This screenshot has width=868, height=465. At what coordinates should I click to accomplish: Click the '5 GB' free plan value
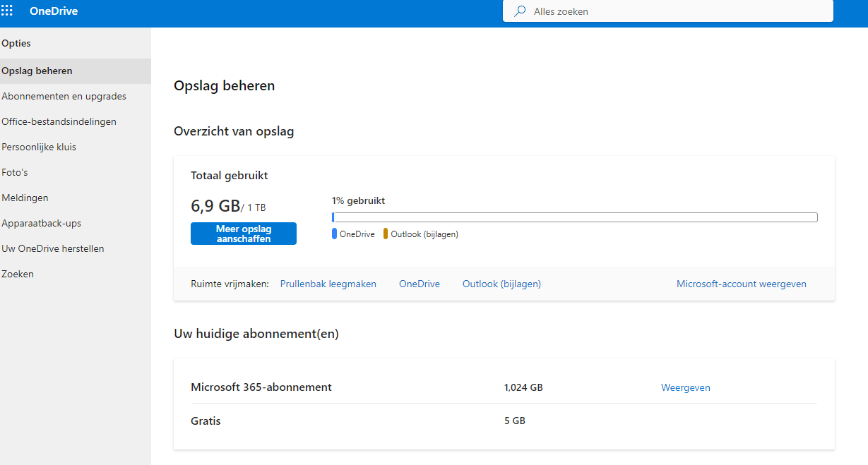pos(515,421)
